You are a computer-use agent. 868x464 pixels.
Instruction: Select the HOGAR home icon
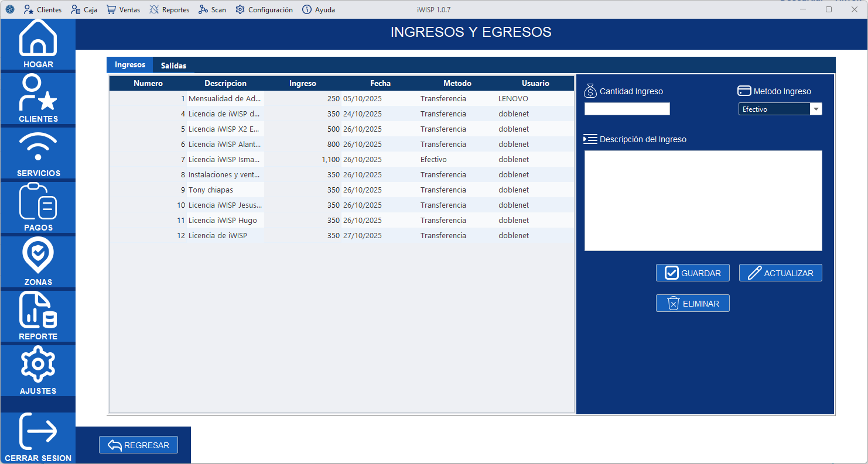point(37,39)
